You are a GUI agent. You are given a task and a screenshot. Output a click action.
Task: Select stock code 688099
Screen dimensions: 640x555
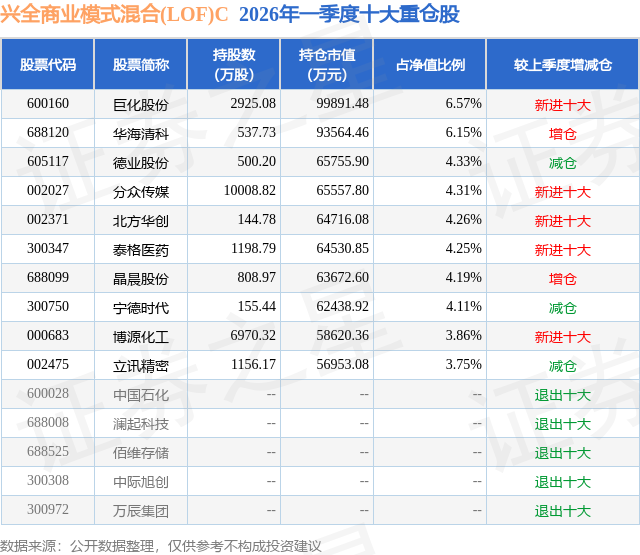click(x=48, y=278)
